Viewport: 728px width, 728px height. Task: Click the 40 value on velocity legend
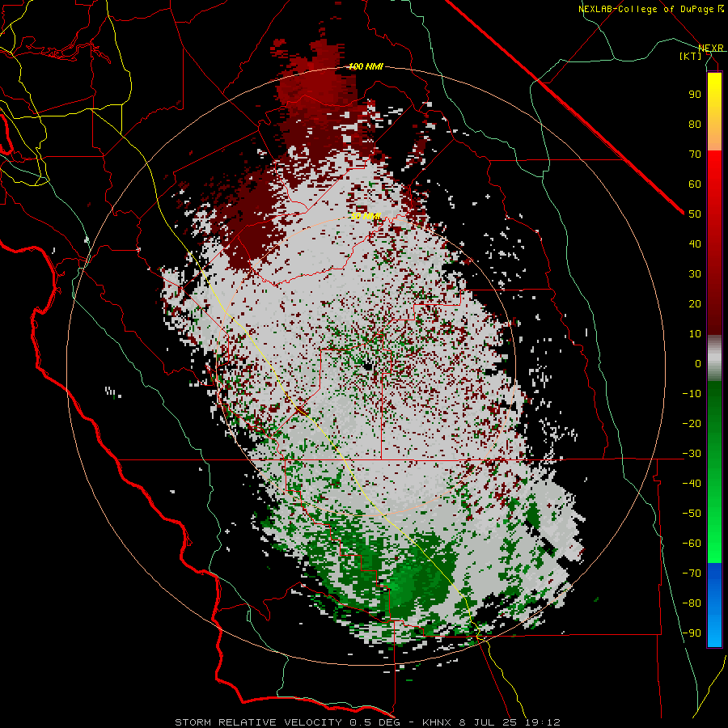click(x=695, y=243)
